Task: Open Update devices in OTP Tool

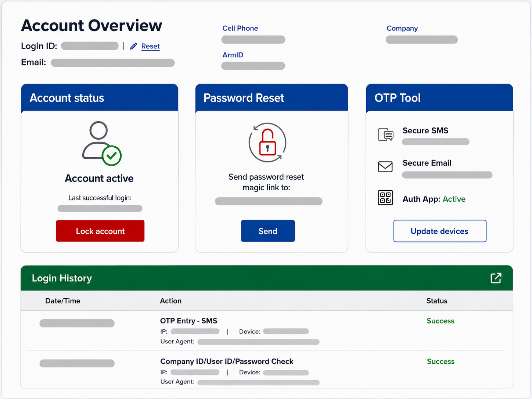Action: [440, 231]
